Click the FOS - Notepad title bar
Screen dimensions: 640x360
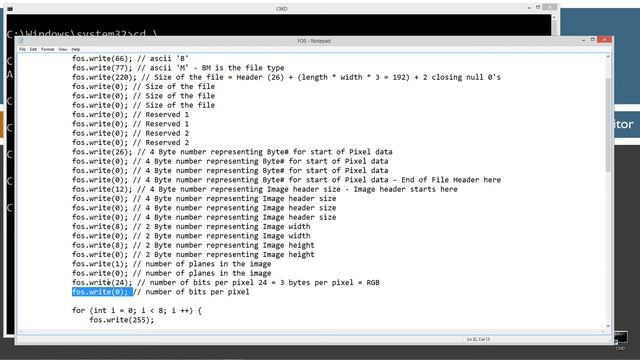[x=314, y=40]
